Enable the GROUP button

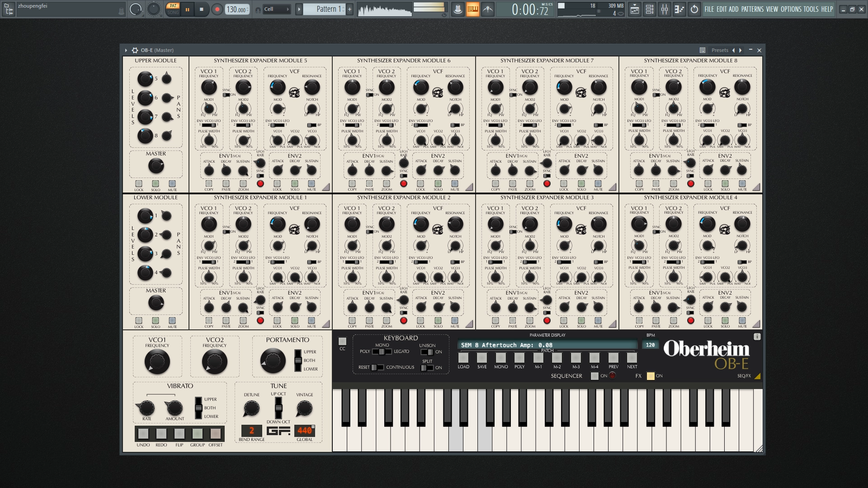tap(197, 434)
